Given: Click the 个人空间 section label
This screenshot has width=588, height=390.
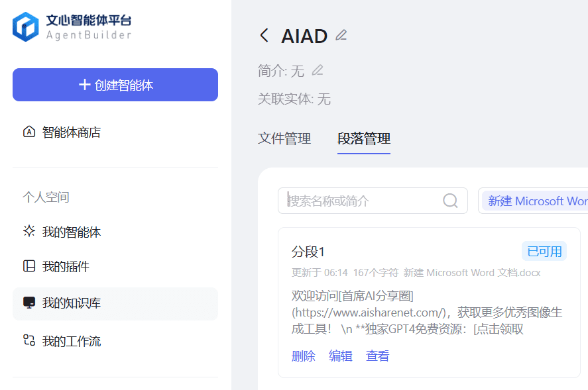Looking at the screenshot, I should pos(46,197).
